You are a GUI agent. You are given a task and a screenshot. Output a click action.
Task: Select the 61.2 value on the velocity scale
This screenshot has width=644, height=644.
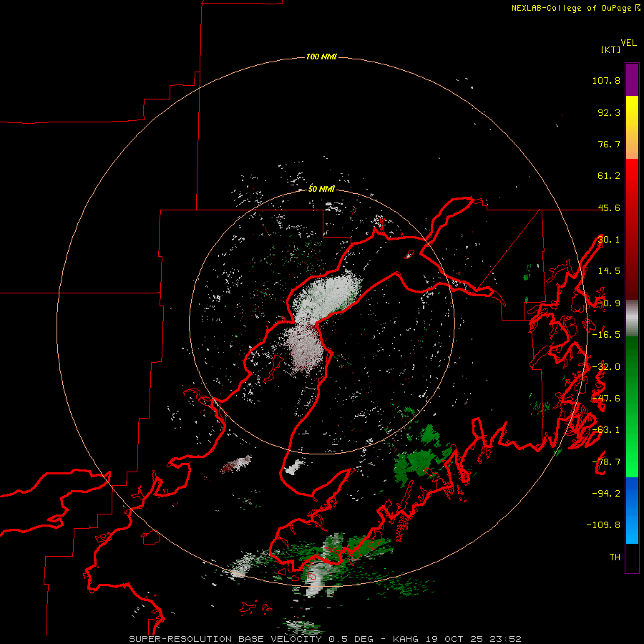[609, 176]
